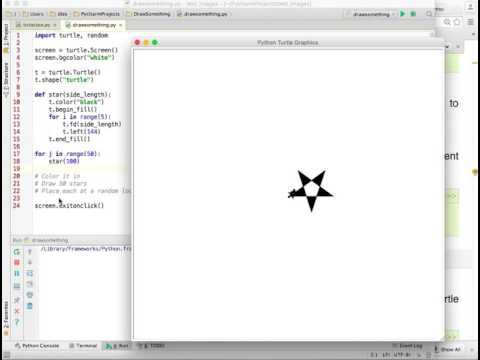Image resolution: width=480 pixels, height=360 pixels.
Task: Close the first editor file tab
Action: click(x=55, y=25)
